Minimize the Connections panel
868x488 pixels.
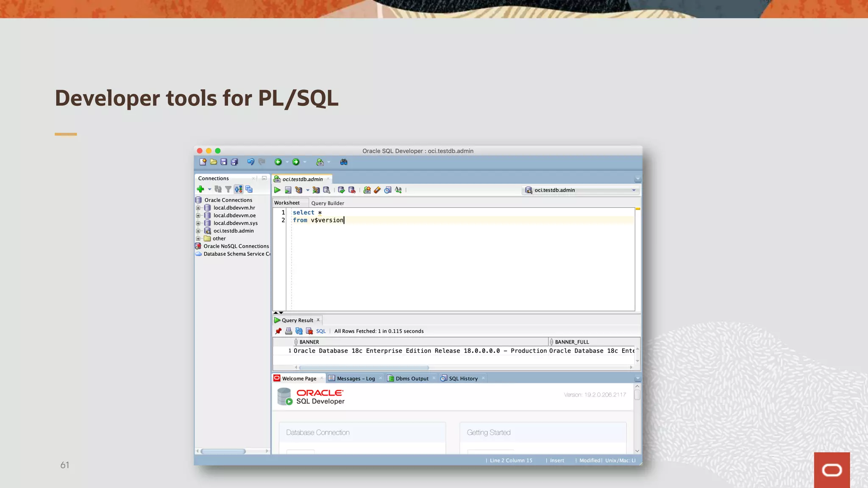click(264, 178)
